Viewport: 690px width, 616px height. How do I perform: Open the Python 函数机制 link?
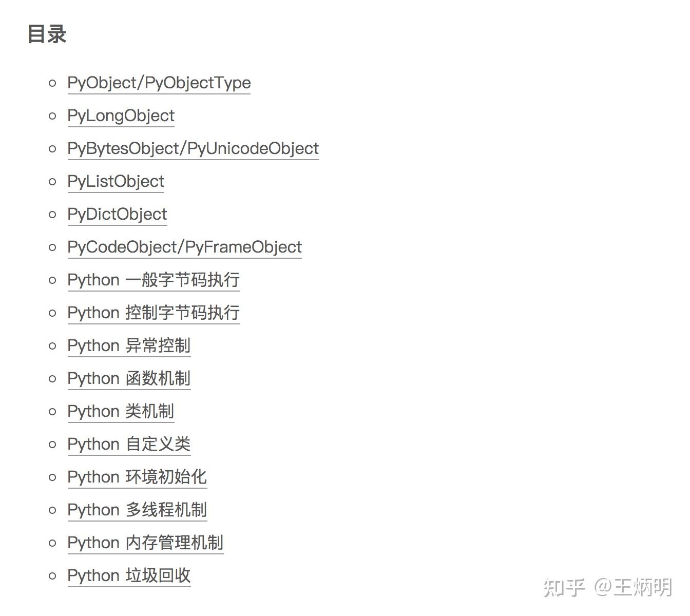(129, 378)
